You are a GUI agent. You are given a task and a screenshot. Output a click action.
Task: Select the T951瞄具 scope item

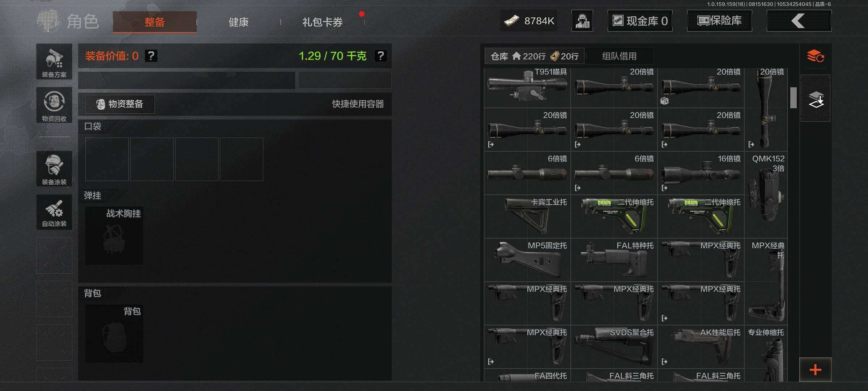[527, 86]
